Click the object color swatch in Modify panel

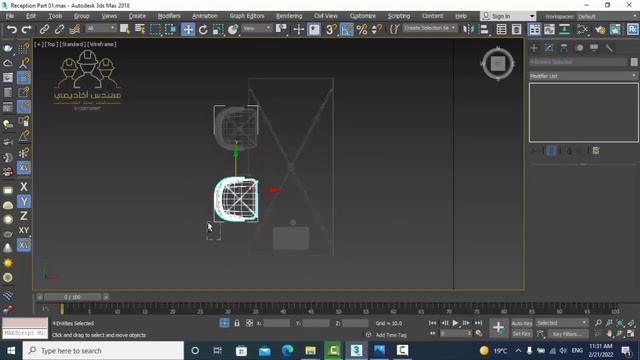pyautogui.click(x=634, y=62)
